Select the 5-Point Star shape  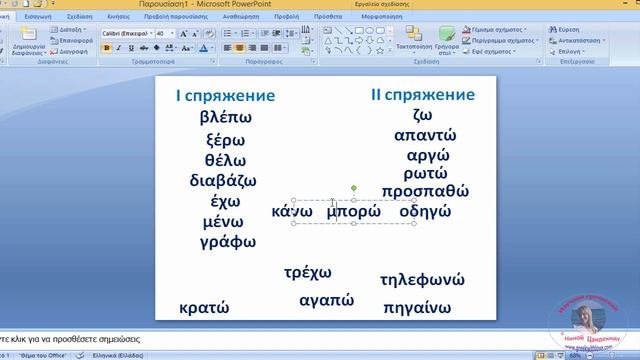click(x=380, y=51)
